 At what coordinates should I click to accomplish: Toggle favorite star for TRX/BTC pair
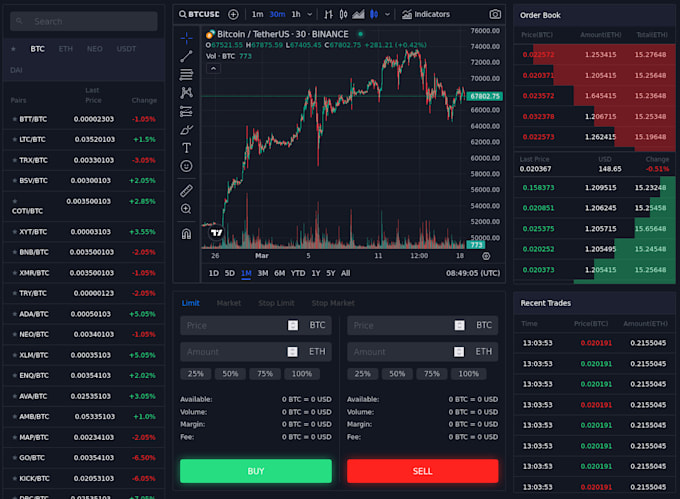coord(15,160)
